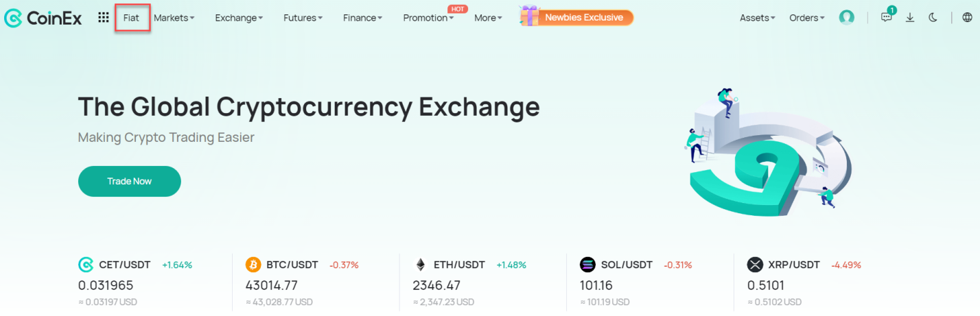Expand the Markets dropdown
The width and height of the screenshot is (980, 316).
pos(174,18)
